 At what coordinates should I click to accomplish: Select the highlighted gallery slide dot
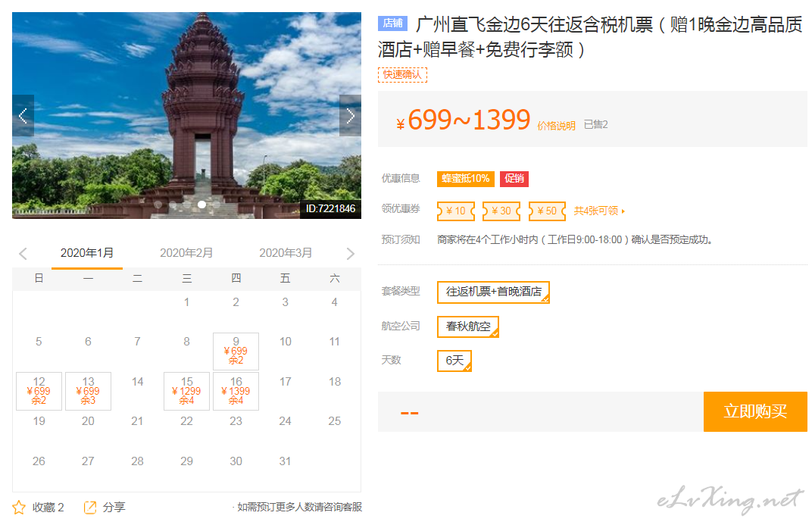pyautogui.click(x=202, y=205)
